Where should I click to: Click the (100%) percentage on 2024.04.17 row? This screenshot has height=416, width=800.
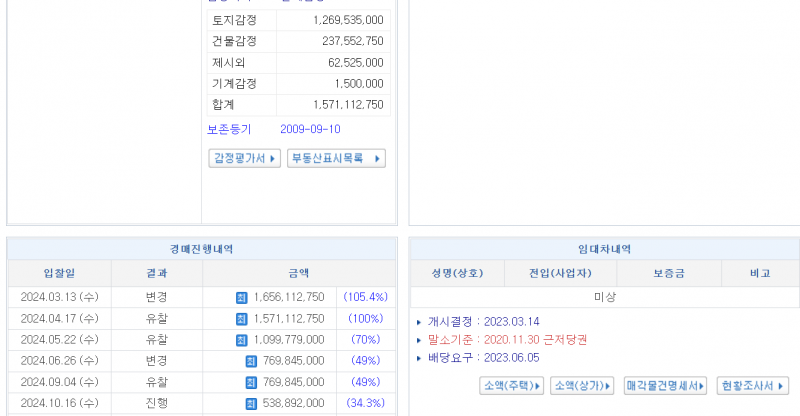(365, 318)
